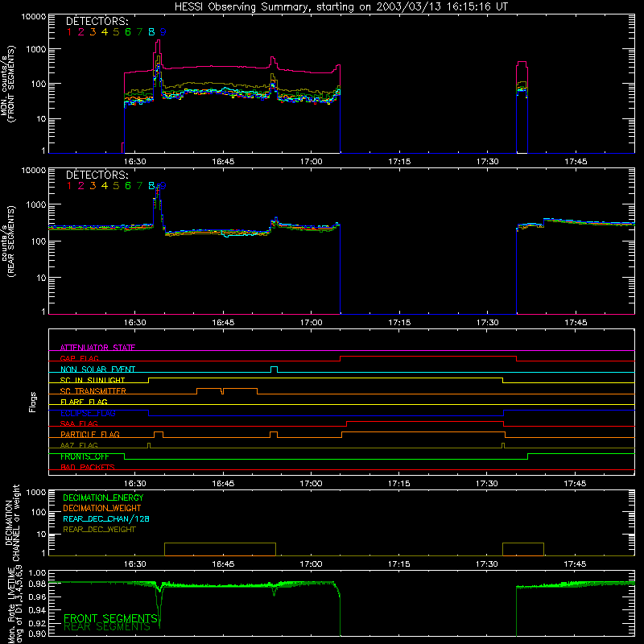Select detector 1 legend number in front segments plot
644x644 pixels.
click(x=69, y=32)
